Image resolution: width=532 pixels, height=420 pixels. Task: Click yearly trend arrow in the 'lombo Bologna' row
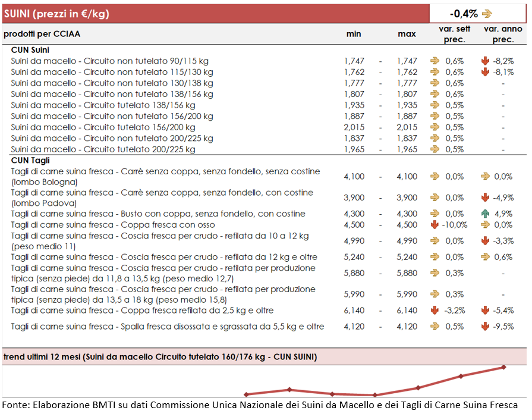click(485, 176)
